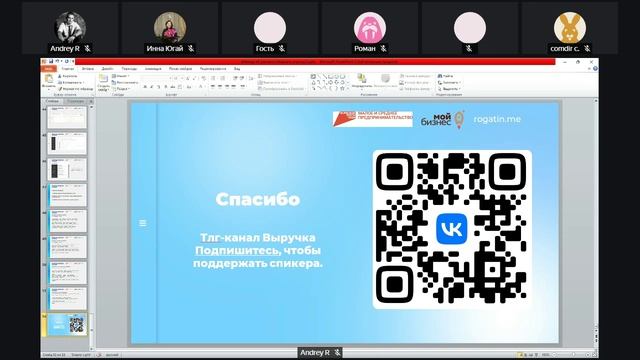Click the Redo icon in the quick access toolbar
Image resolution: width=640 pixels, height=360 pixels.
67,62
